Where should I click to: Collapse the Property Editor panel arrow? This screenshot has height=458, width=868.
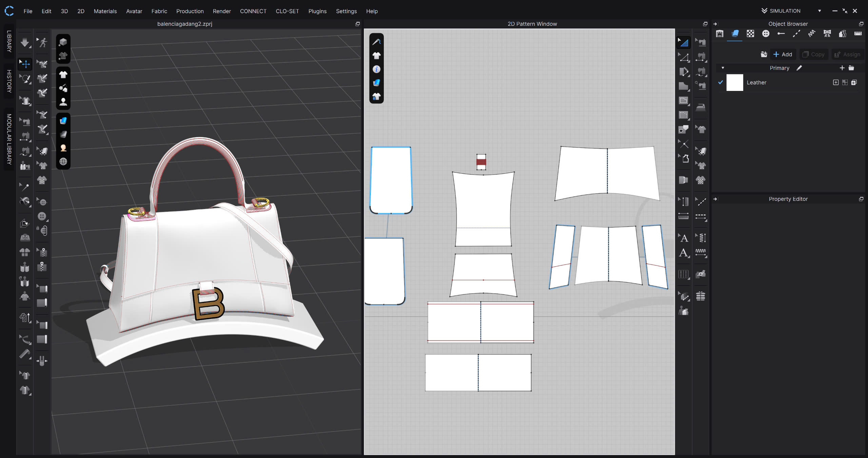click(x=715, y=199)
